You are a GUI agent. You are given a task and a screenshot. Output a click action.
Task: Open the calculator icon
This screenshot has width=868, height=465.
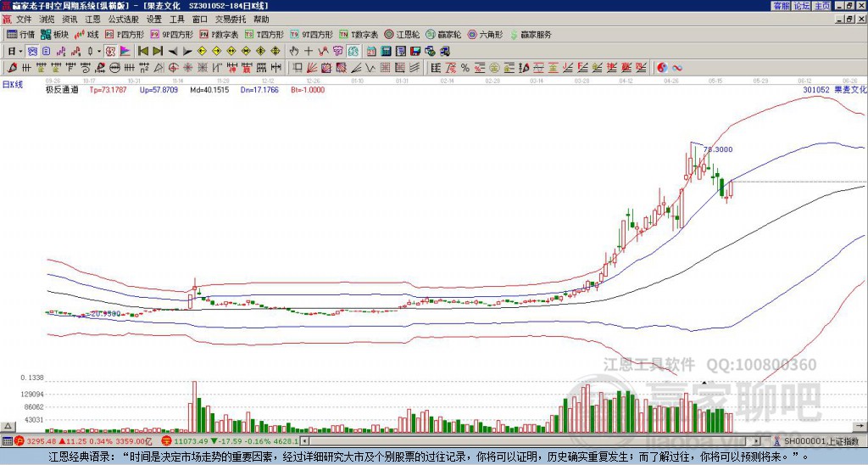tap(386, 51)
